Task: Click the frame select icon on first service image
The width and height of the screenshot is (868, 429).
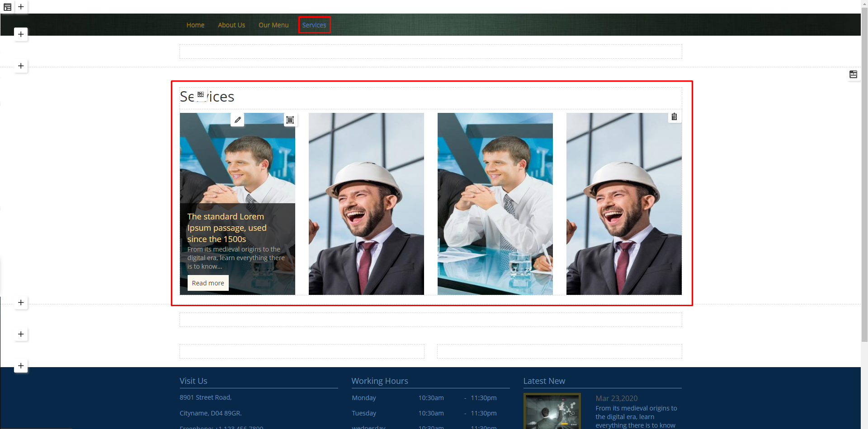Action: click(x=290, y=120)
